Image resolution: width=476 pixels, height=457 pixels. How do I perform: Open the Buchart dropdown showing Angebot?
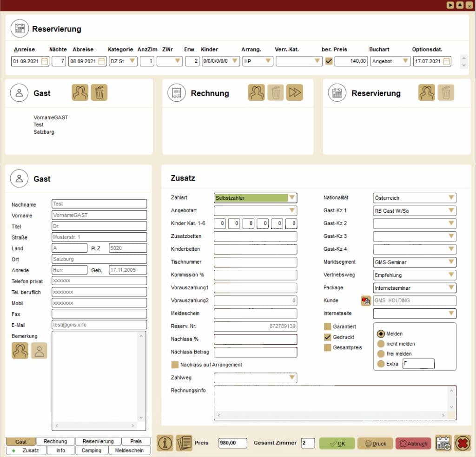click(x=405, y=61)
